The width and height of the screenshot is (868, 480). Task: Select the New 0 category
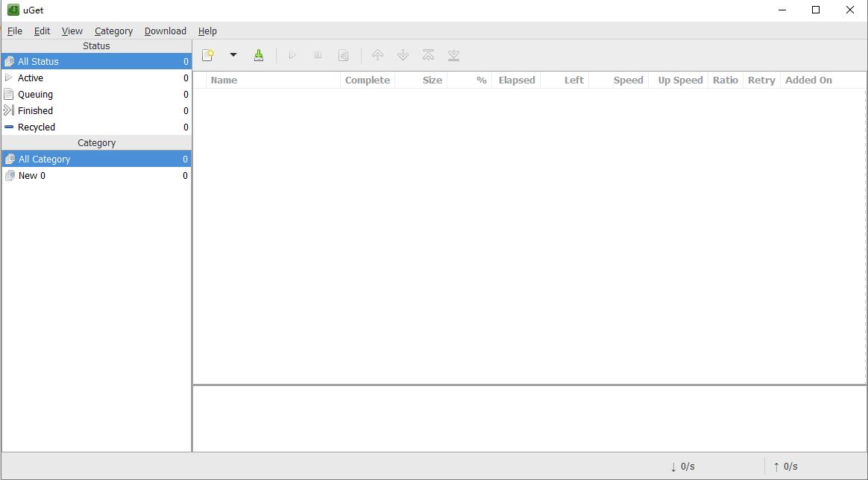(x=32, y=175)
